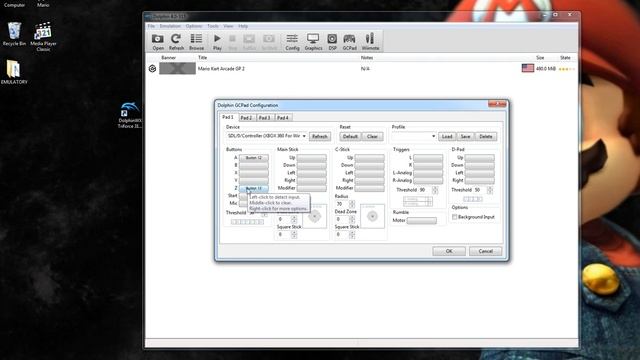
Task: Adjust the C-Stick Dead Zone spinner
Action: pyautogui.click(x=352, y=219)
